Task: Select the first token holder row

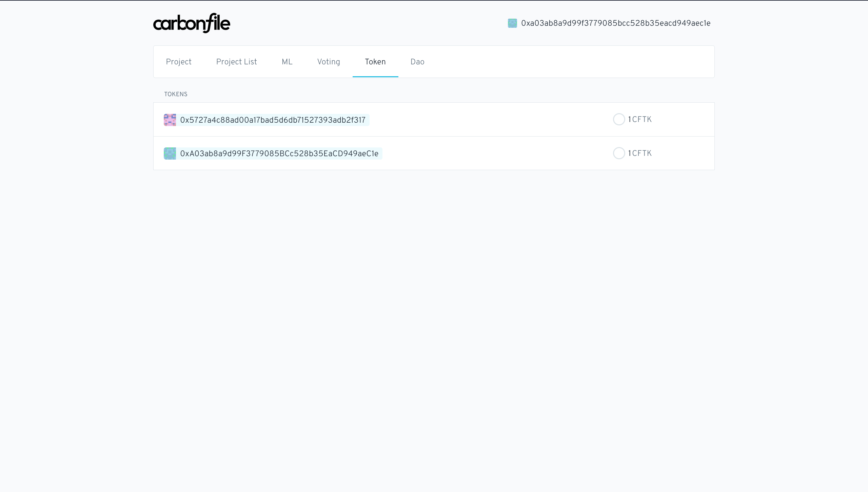Action: 475,120
